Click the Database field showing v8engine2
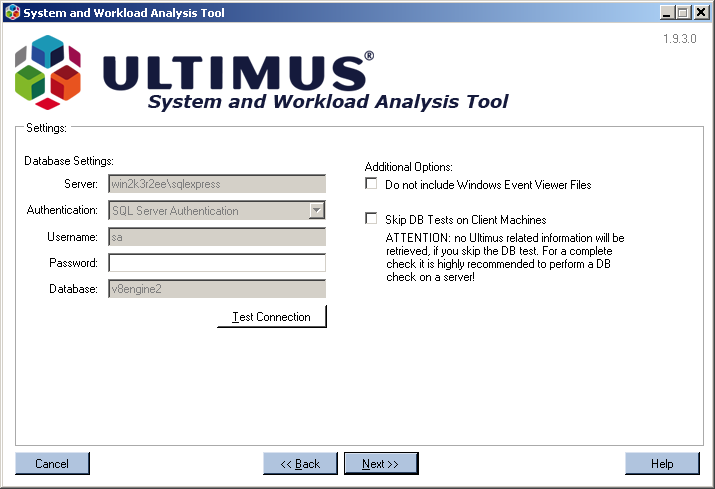 tap(217, 289)
